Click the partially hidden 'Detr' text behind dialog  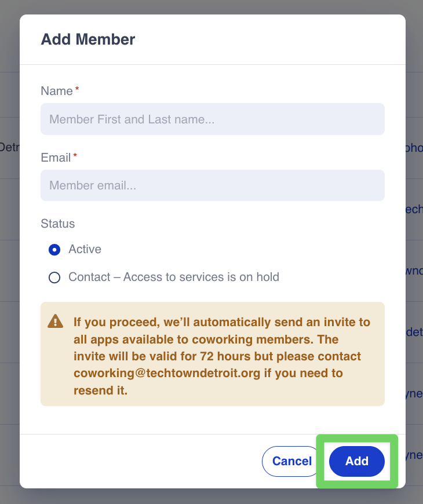coord(9,147)
